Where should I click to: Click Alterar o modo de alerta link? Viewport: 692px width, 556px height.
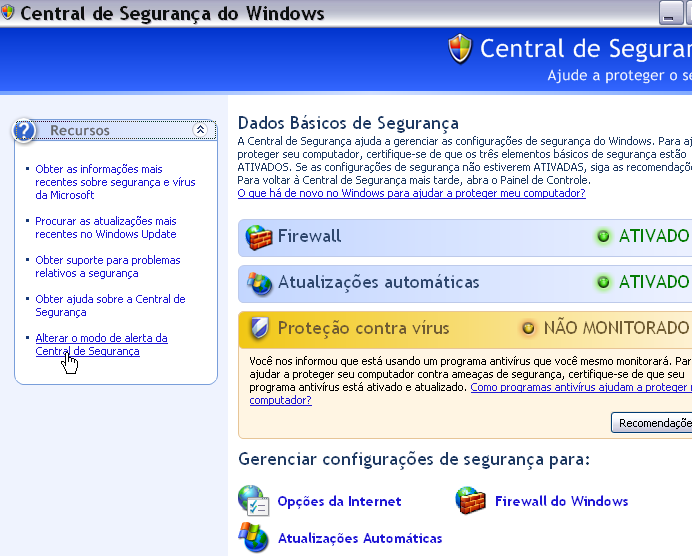click(x=102, y=344)
